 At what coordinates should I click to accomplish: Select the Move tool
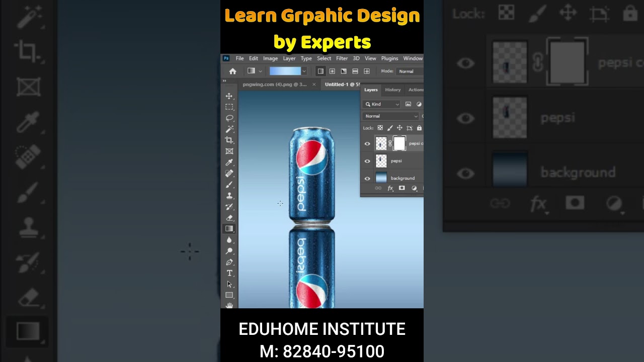[229, 96]
